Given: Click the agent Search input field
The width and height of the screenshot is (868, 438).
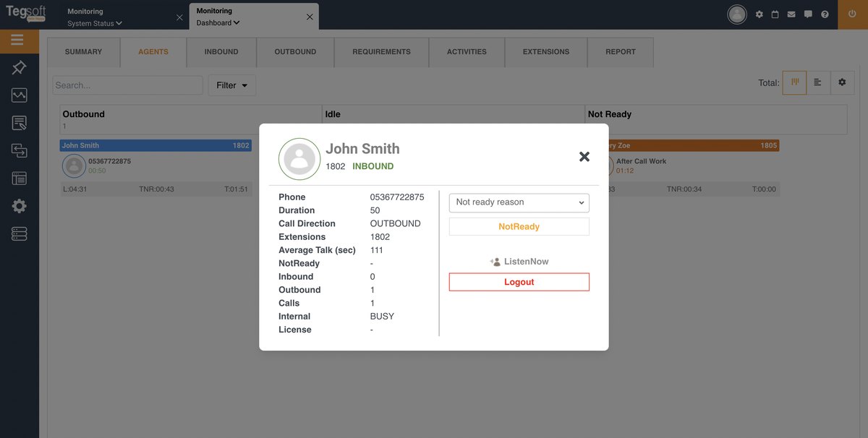Looking at the screenshot, I should click(x=128, y=85).
